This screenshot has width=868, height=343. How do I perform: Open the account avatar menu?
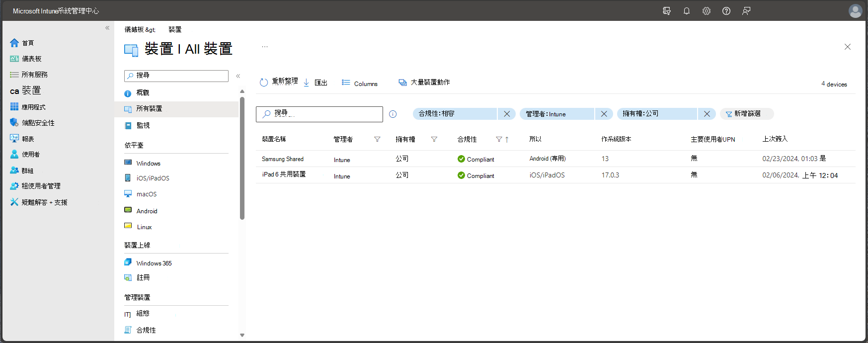(856, 11)
